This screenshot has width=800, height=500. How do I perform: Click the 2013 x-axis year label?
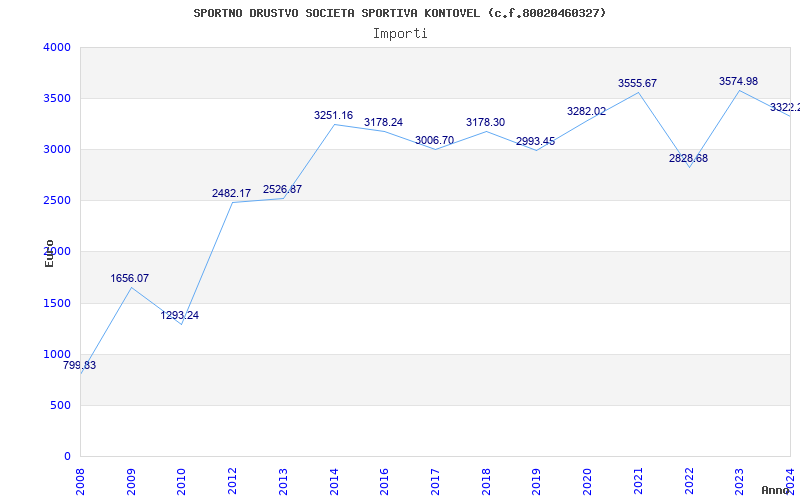(283, 482)
